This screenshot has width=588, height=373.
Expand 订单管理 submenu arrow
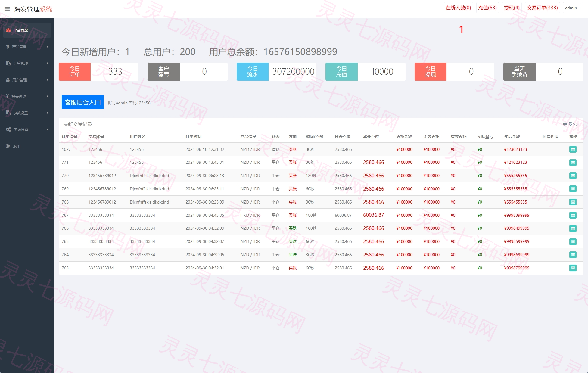(48, 63)
